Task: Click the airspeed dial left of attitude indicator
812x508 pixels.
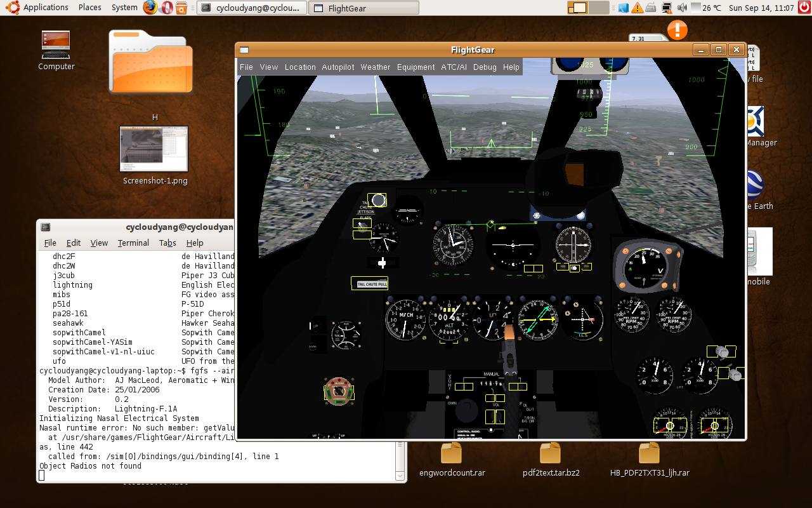Action: [x=453, y=244]
